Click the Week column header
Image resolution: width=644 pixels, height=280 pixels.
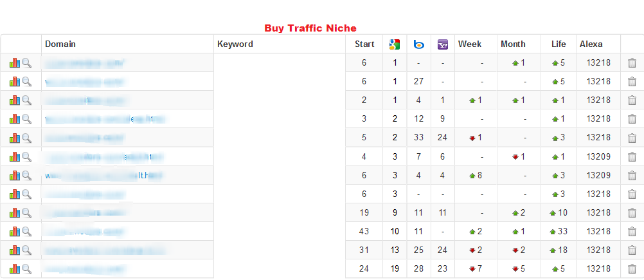(470, 44)
